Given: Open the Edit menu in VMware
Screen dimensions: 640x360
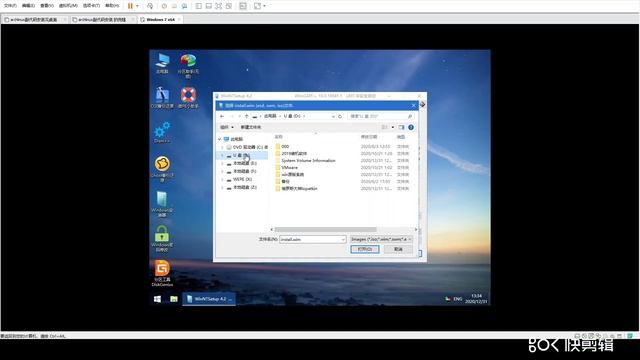Looking at the screenshot, I should pos(28,6).
